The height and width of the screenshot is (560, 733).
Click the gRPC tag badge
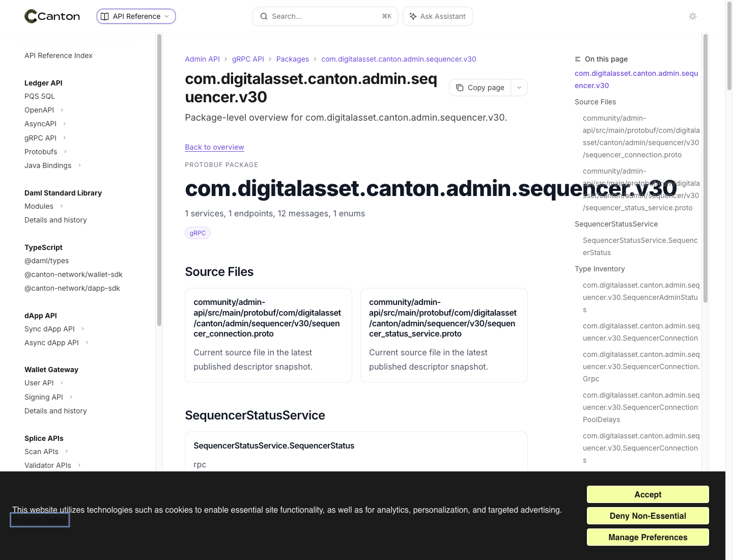(x=198, y=233)
